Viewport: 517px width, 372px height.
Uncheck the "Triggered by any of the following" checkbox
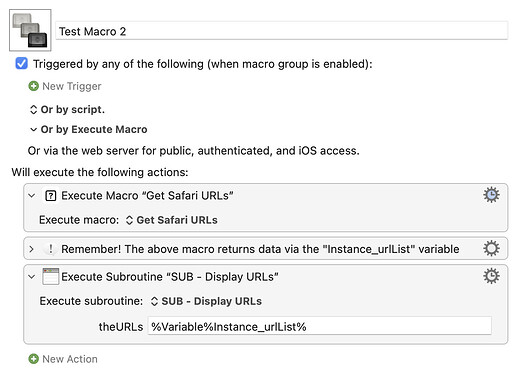pos(22,64)
